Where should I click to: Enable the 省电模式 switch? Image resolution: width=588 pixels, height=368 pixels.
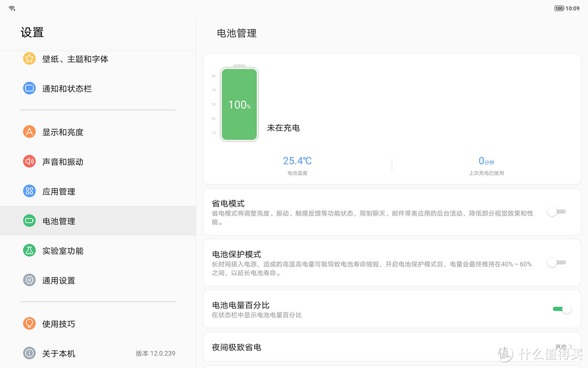click(556, 212)
